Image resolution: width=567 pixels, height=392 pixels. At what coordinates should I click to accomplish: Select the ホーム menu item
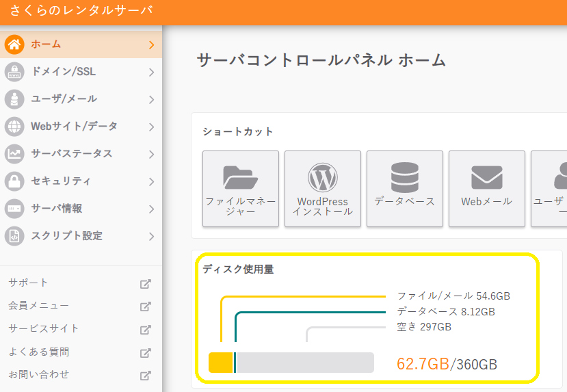click(81, 44)
